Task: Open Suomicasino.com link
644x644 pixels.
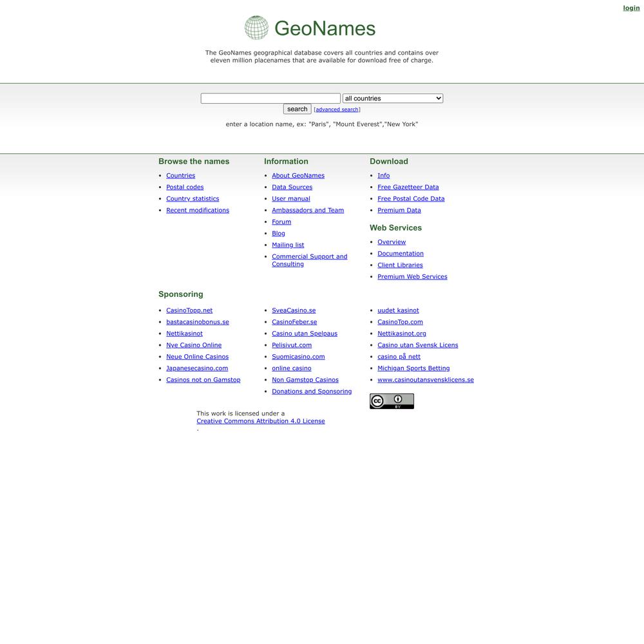Action: (298, 357)
